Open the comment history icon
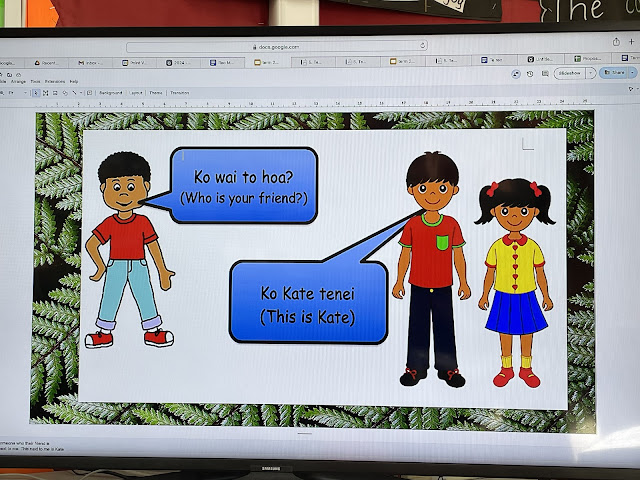This screenshot has height=480, width=640. (545, 74)
